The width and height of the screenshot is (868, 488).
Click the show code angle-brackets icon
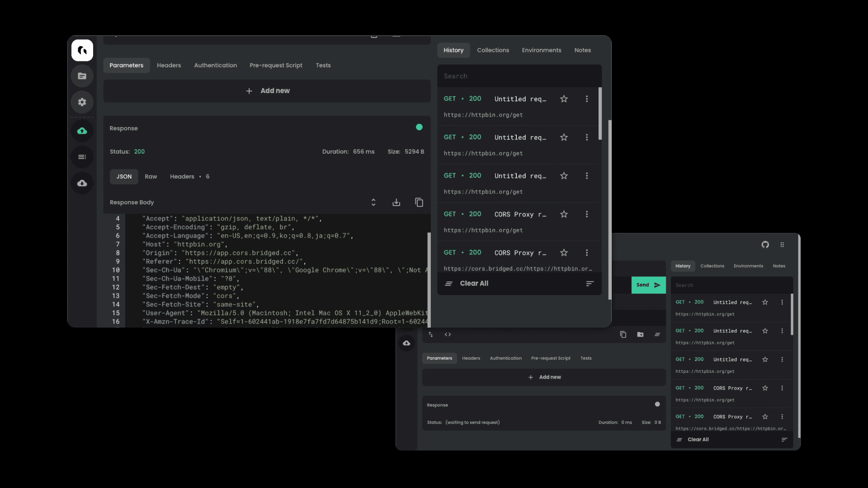pyautogui.click(x=448, y=334)
